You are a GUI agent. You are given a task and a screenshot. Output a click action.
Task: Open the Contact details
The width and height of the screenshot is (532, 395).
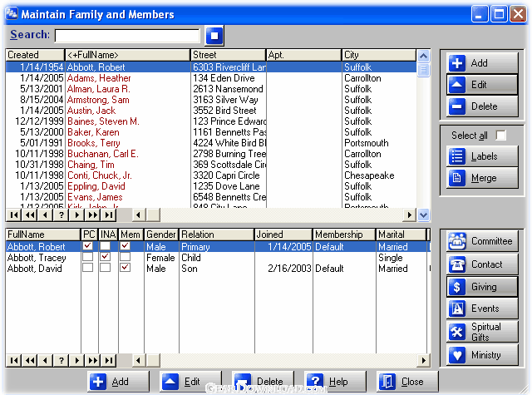click(482, 264)
